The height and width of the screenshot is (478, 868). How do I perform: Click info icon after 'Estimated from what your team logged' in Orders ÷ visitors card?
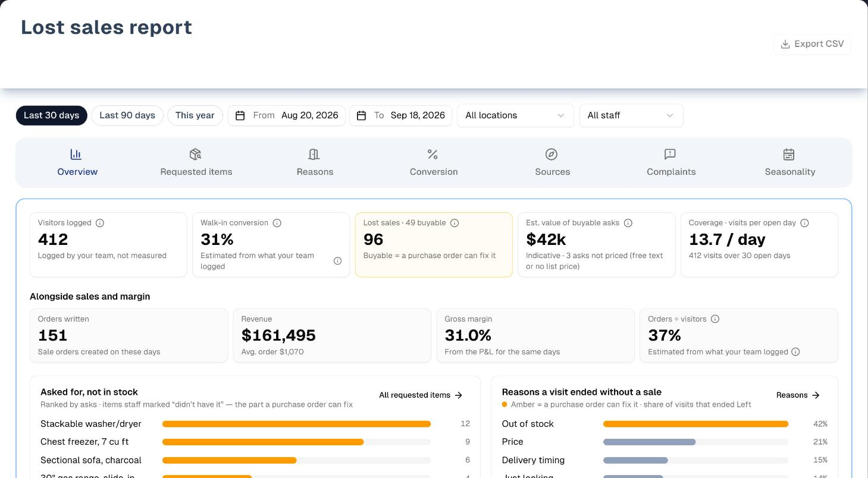click(x=795, y=352)
